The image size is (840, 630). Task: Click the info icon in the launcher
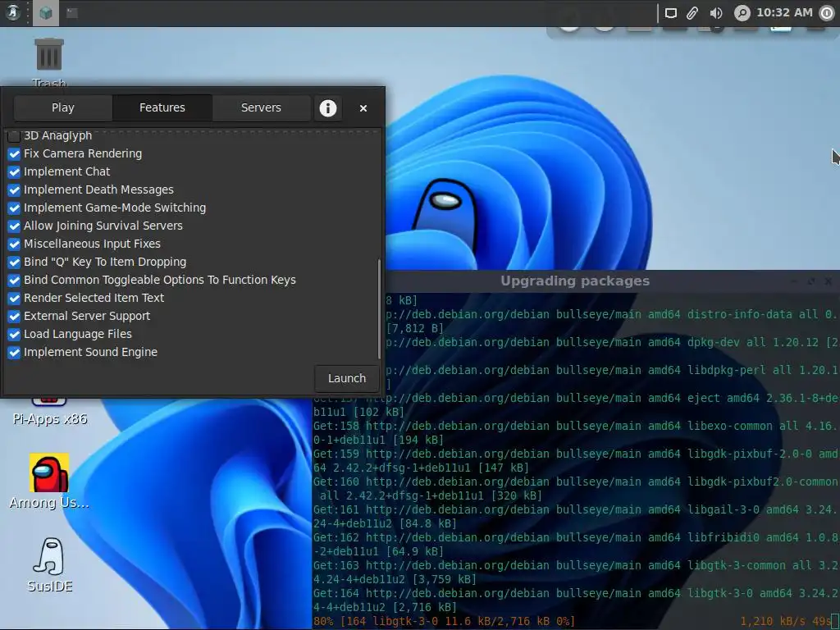[x=328, y=107]
